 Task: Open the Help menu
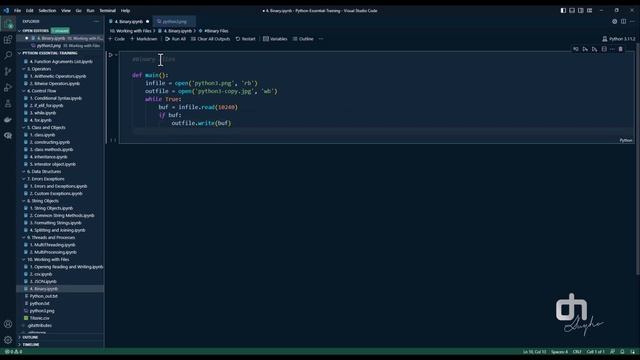pos(125,11)
